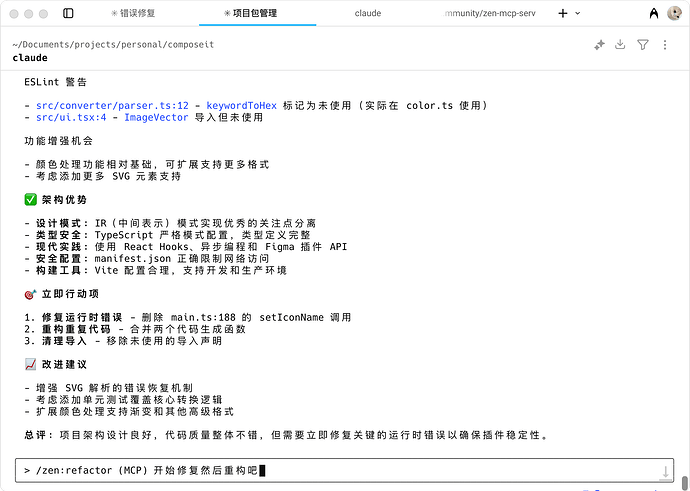Click the bold 'claude' command title

tap(30, 58)
